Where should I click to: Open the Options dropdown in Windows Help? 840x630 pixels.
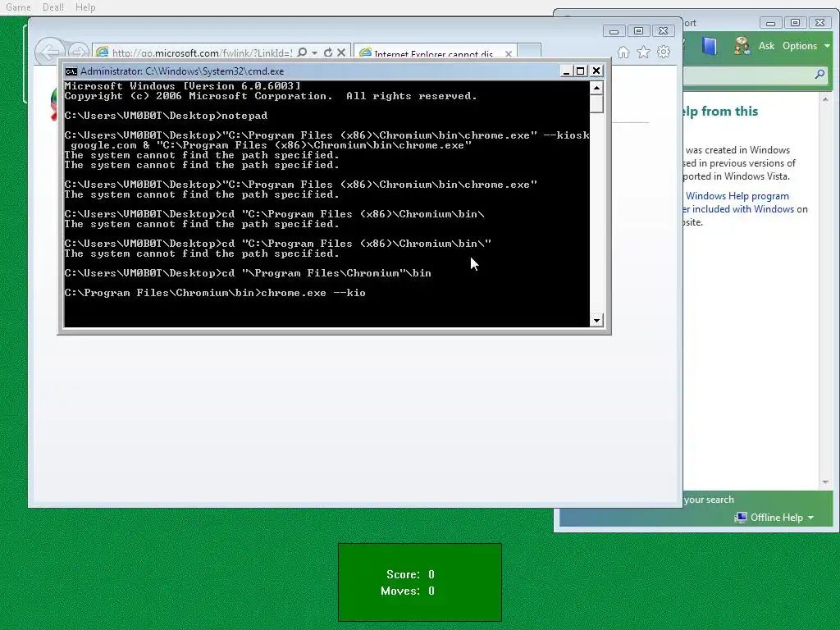click(x=806, y=46)
